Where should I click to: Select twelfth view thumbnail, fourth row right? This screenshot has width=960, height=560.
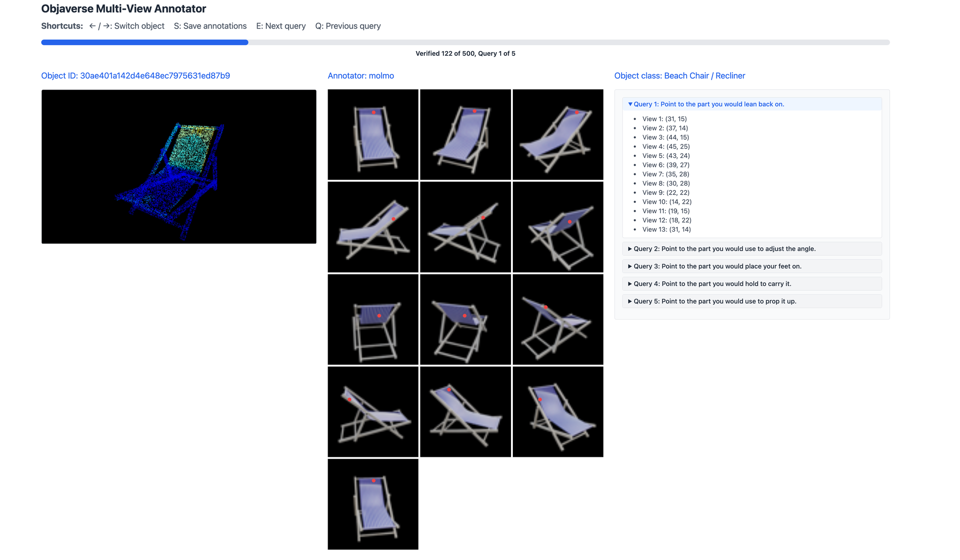pos(558,411)
